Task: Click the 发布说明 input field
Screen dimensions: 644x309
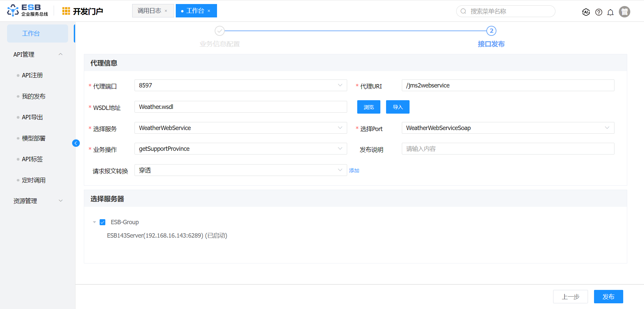Action: point(507,149)
